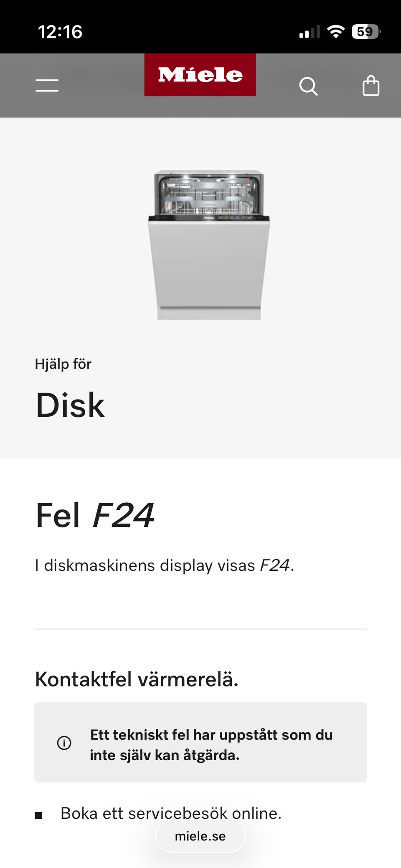Tap the "Hjälp för" label
This screenshot has width=401, height=868.
point(63,364)
